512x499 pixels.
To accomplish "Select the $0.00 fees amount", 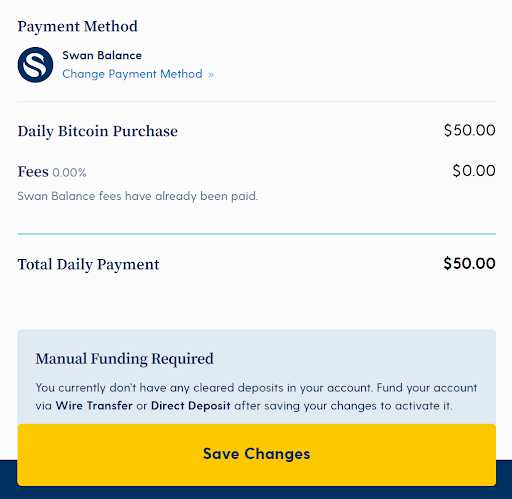I will click(474, 171).
